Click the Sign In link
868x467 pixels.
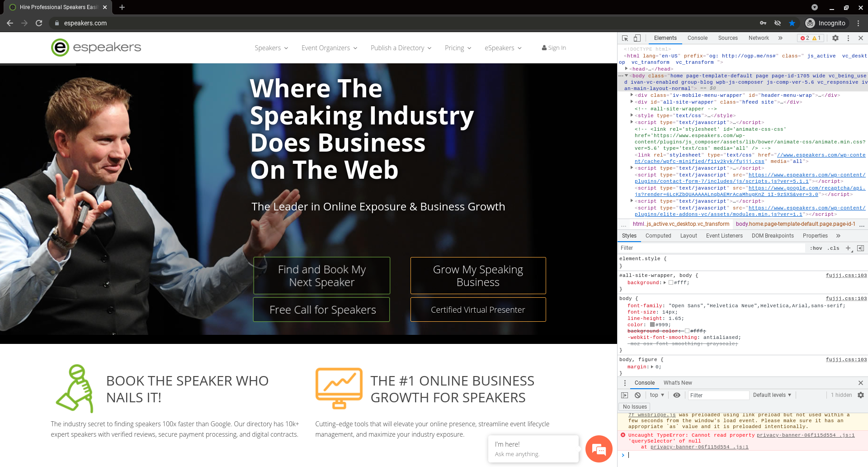coord(554,48)
